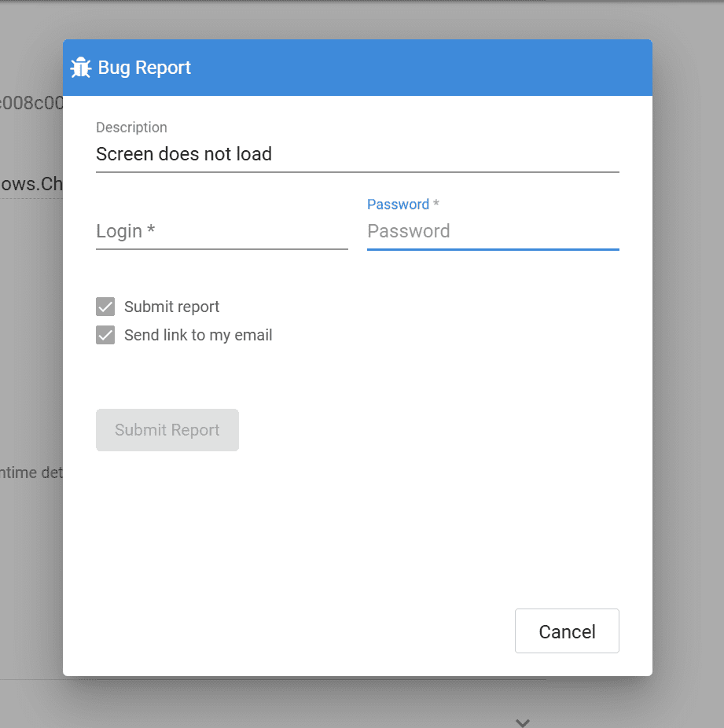Screen dimensions: 724x728
Task: Uncheck the Send link to my email checkbox
Action: 105,336
